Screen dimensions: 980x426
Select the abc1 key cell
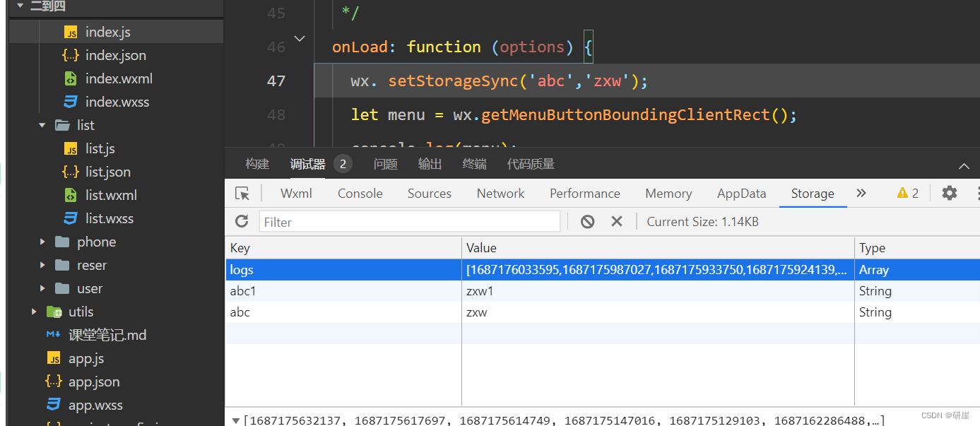(343, 291)
